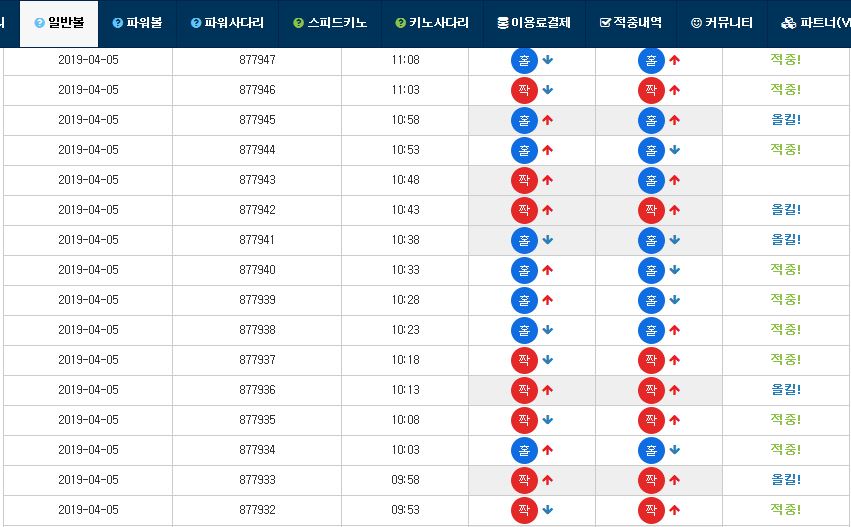This screenshot has width=851, height=527.
Task: Click the 짝 circle beside the down arrow in row 877932
Action: click(524, 510)
